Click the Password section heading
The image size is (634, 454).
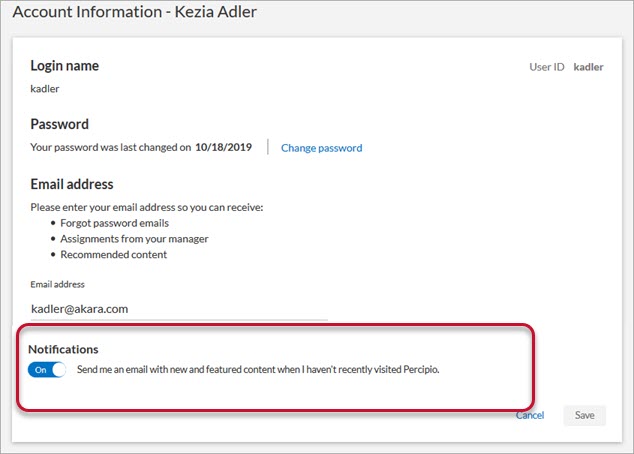pos(60,125)
